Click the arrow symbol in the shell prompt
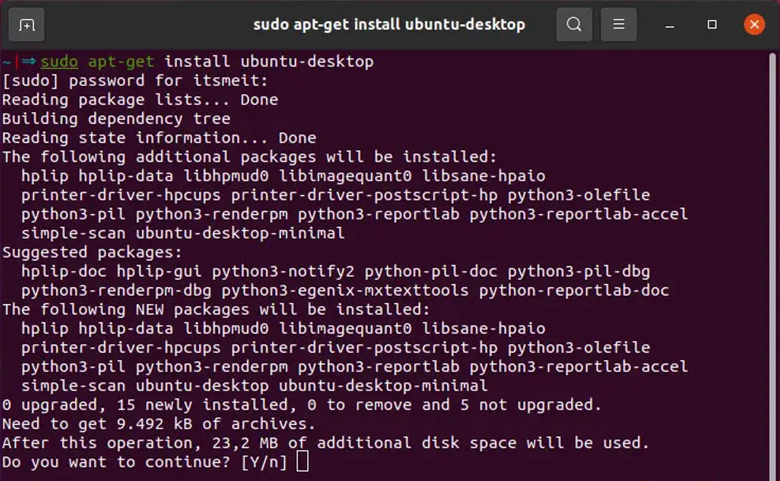Viewport: 780px width, 481px height. tap(29, 62)
